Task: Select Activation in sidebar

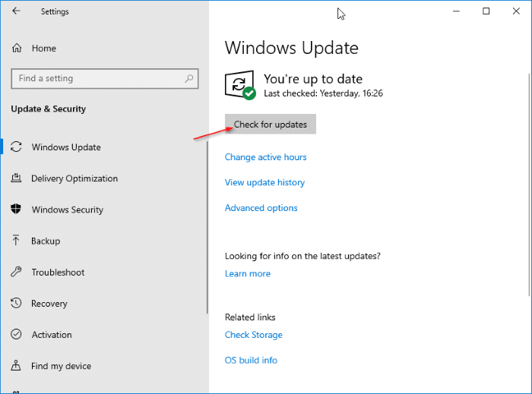Action: [52, 335]
